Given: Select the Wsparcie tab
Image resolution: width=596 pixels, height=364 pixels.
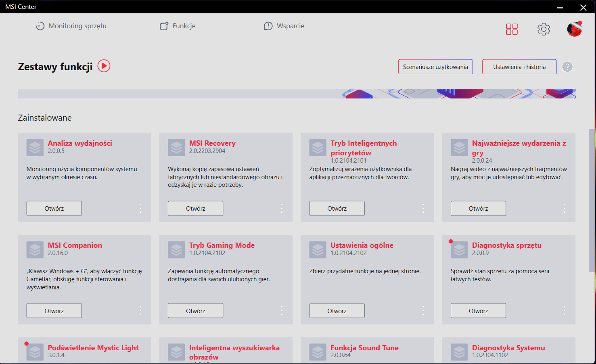Looking at the screenshot, I should tap(284, 26).
